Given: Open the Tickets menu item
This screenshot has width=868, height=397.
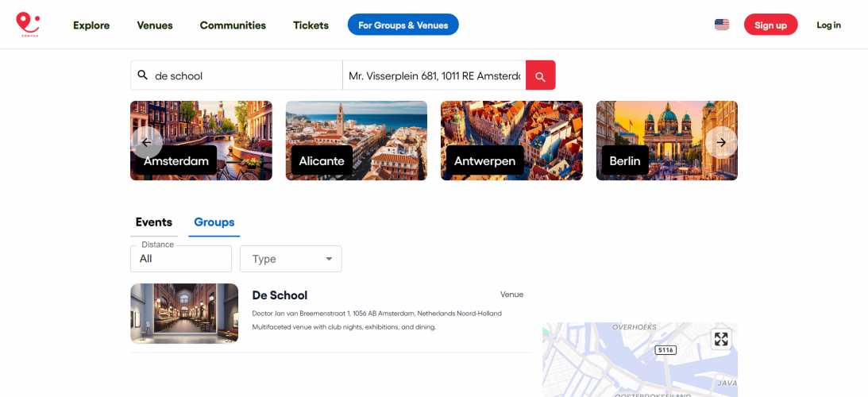Looking at the screenshot, I should point(311,25).
